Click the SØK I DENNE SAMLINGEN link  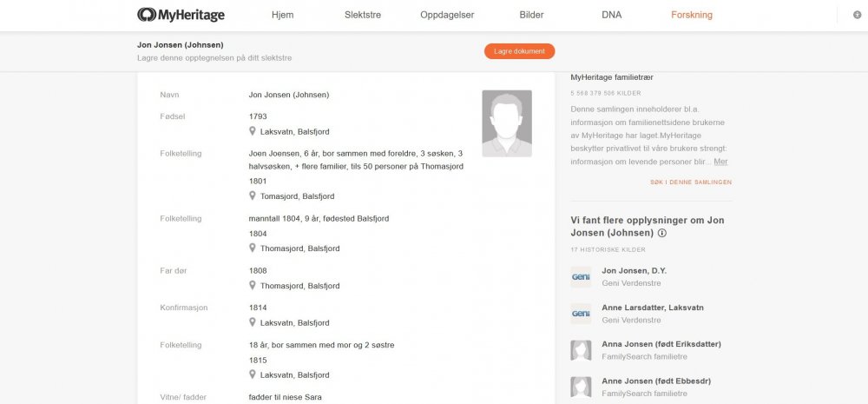click(x=691, y=182)
